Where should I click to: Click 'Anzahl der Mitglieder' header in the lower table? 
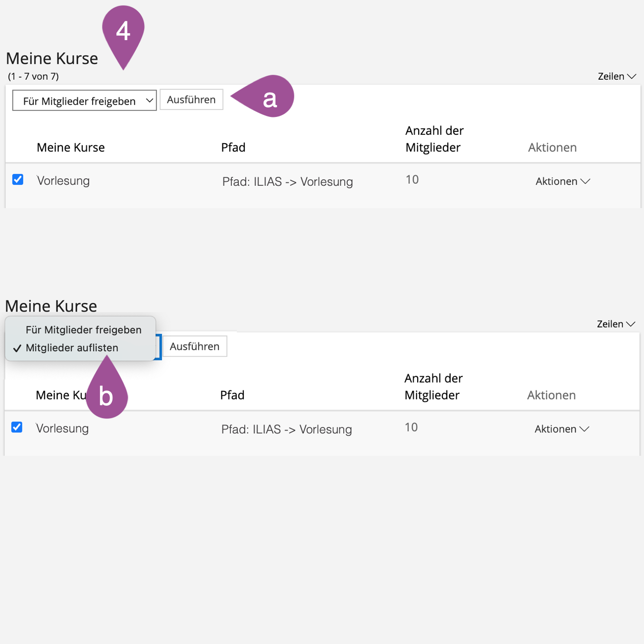[433, 387]
